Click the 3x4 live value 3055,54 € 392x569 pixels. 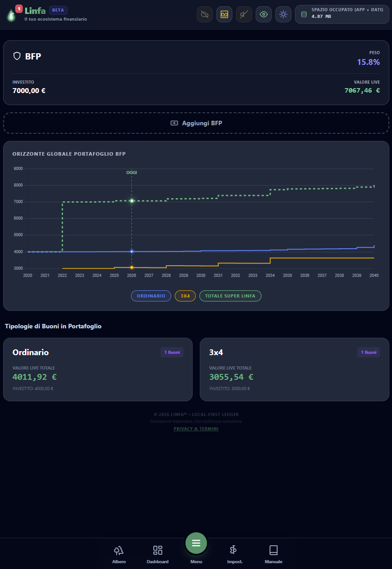231,377
